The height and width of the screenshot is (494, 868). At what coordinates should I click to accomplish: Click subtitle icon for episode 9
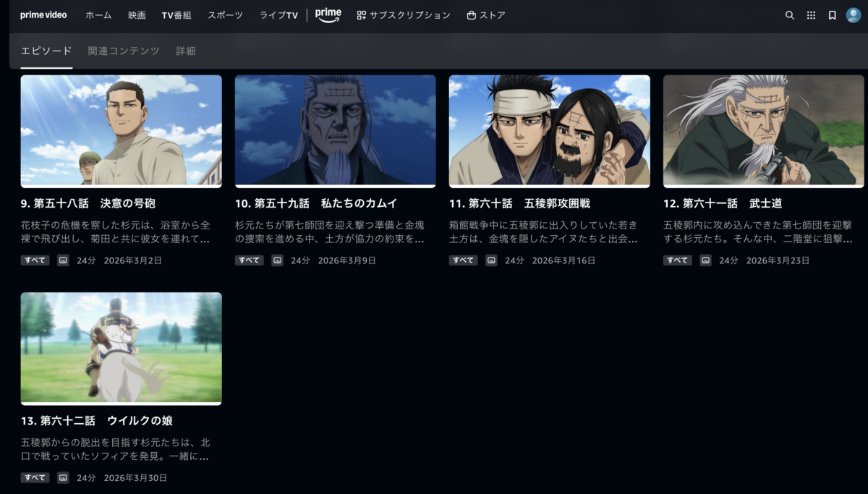click(x=63, y=260)
